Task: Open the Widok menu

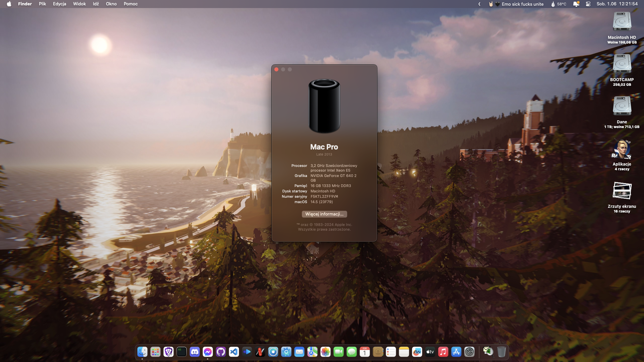Action: click(x=79, y=4)
